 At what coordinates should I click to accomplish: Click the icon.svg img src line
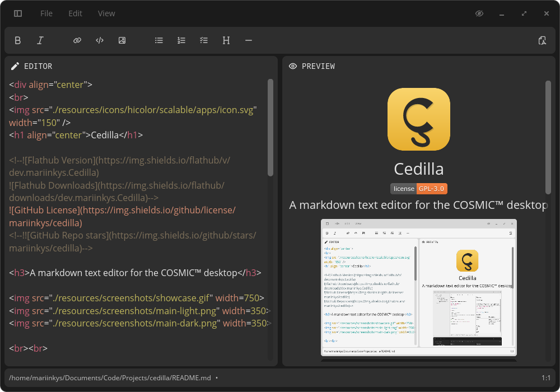click(x=133, y=116)
